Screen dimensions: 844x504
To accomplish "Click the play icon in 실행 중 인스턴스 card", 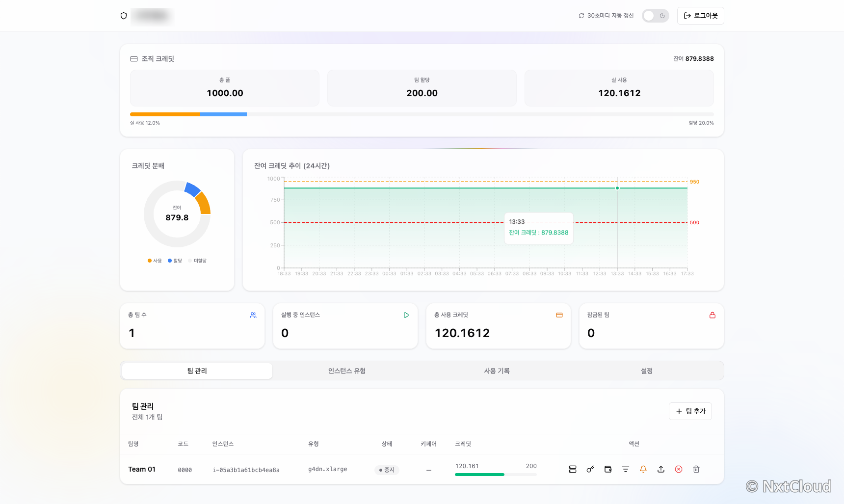I will 406,315.
